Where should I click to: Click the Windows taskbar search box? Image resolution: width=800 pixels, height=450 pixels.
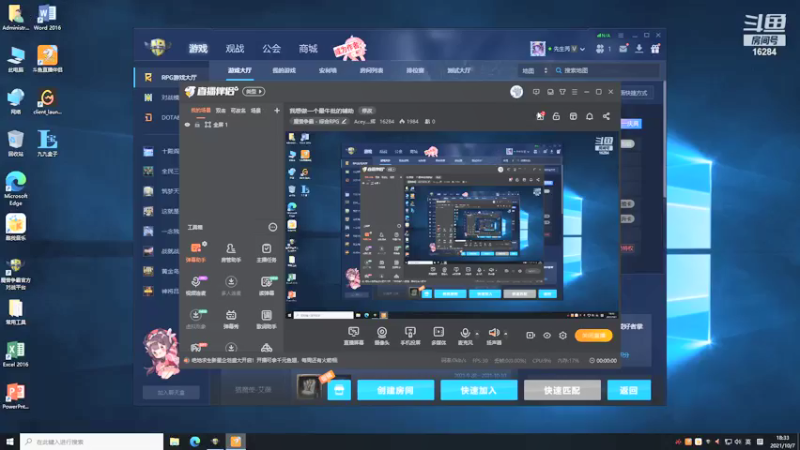pyautogui.click(x=92, y=442)
